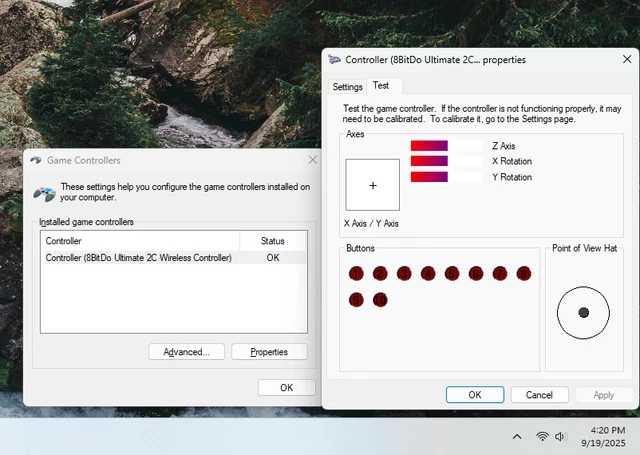640x455 pixels.
Task: Click button indicator number 4
Action: [x=428, y=273]
